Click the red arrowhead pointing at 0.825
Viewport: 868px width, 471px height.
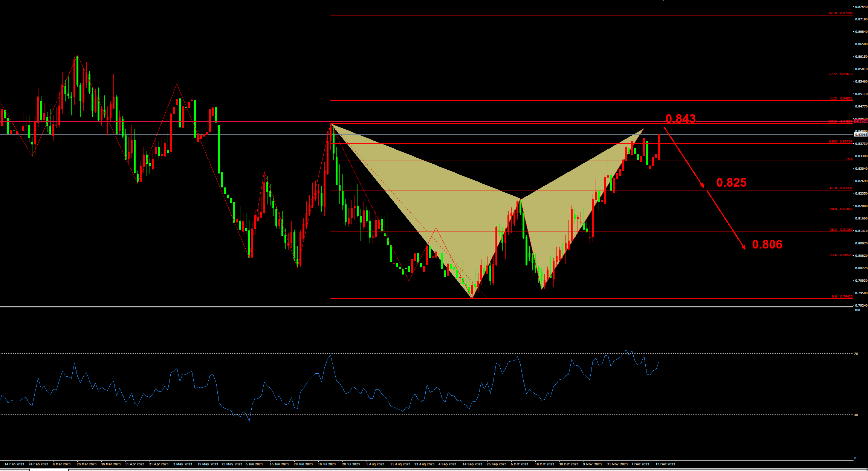click(x=703, y=186)
